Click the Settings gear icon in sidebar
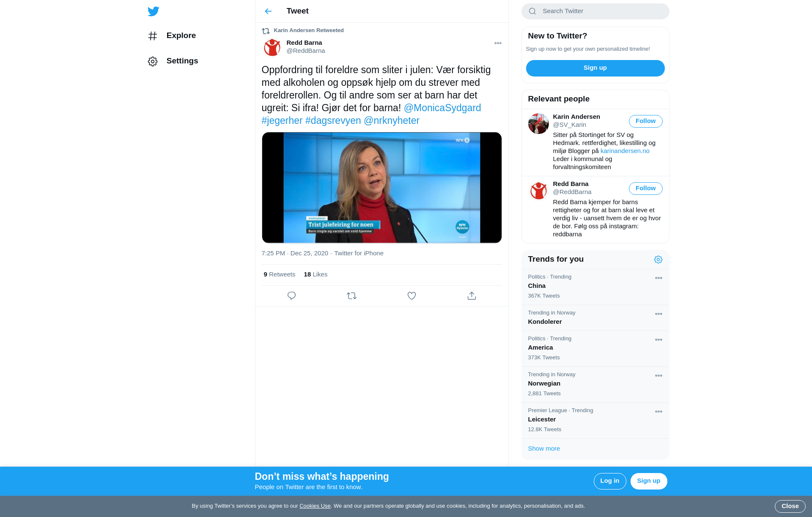Viewport: 812px width, 517px height. [153, 61]
